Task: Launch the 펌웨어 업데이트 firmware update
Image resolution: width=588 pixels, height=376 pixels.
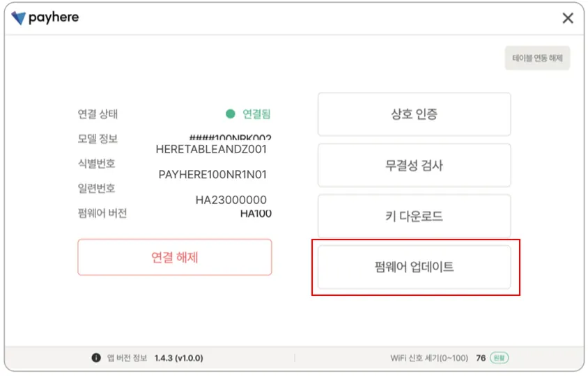Action: pyautogui.click(x=414, y=267)
